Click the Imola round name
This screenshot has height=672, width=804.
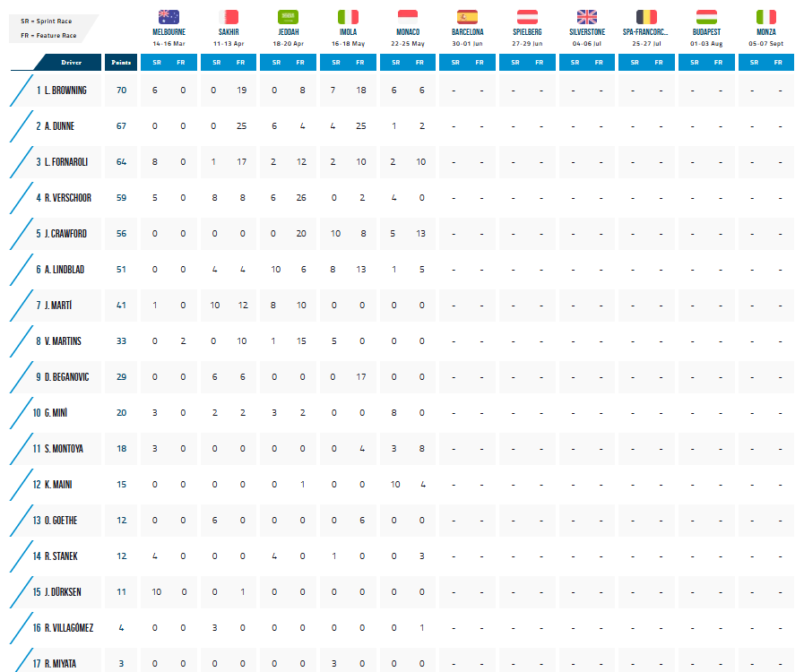point(348,31)
